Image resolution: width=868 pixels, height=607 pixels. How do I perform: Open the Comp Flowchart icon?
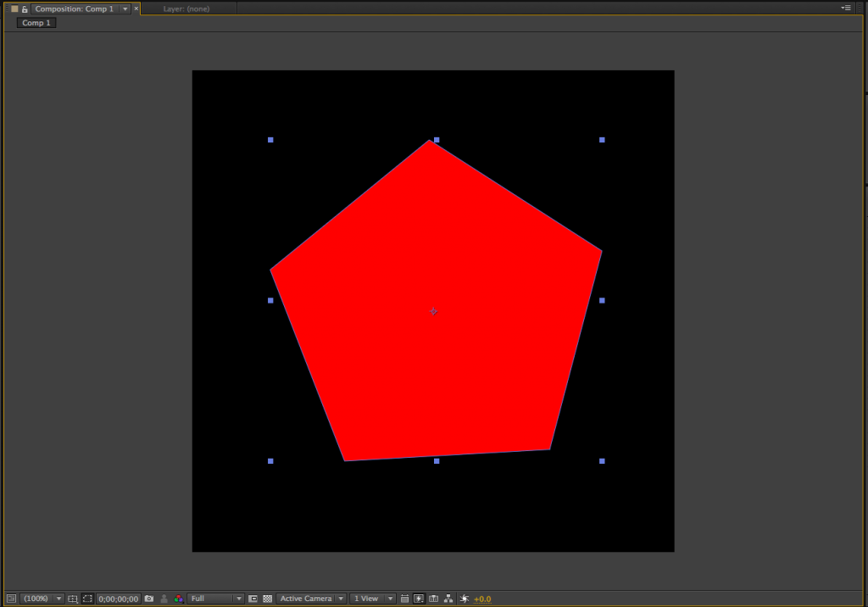pyautogui.click(x=448, y=599)
